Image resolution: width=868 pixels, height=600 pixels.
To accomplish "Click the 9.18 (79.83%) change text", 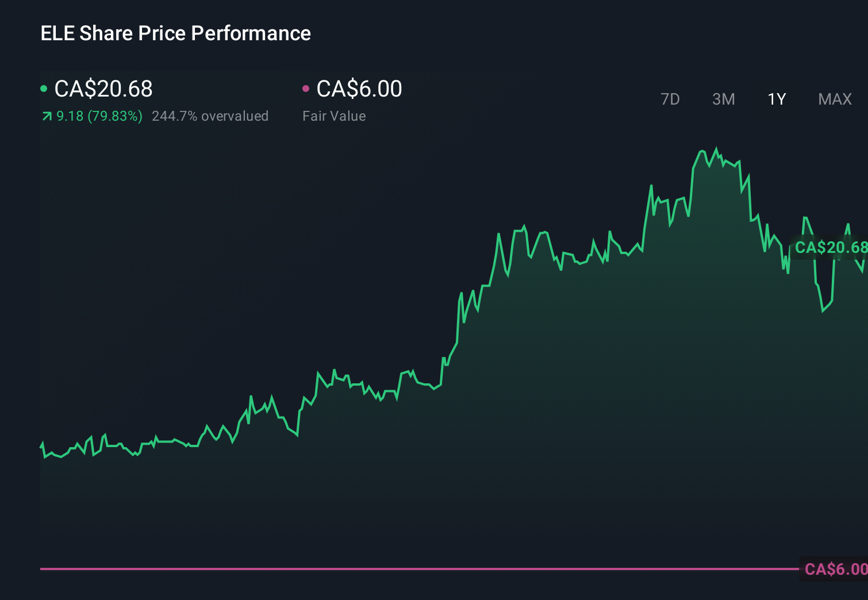I will coord(99,116).
